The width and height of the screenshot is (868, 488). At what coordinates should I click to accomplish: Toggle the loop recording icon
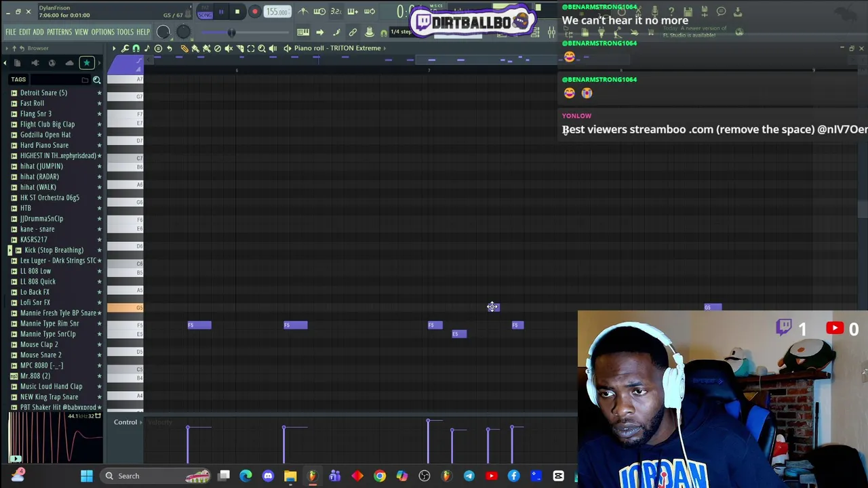click(370, 12)
